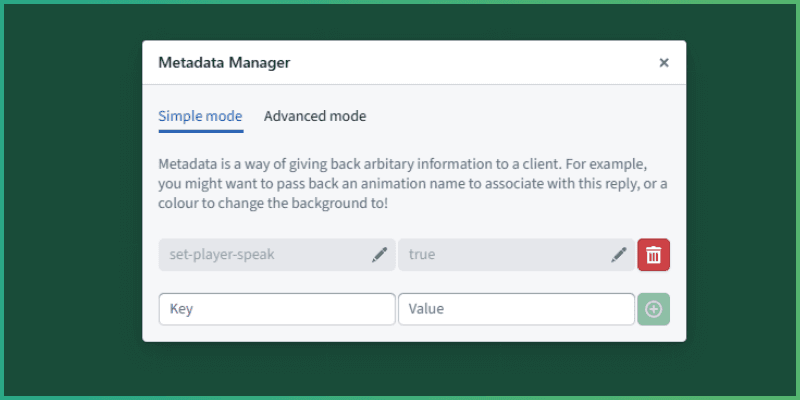800x400 pixels.
Task: Click the 'Value' placeholder text
Action: (x=426, y=309)
